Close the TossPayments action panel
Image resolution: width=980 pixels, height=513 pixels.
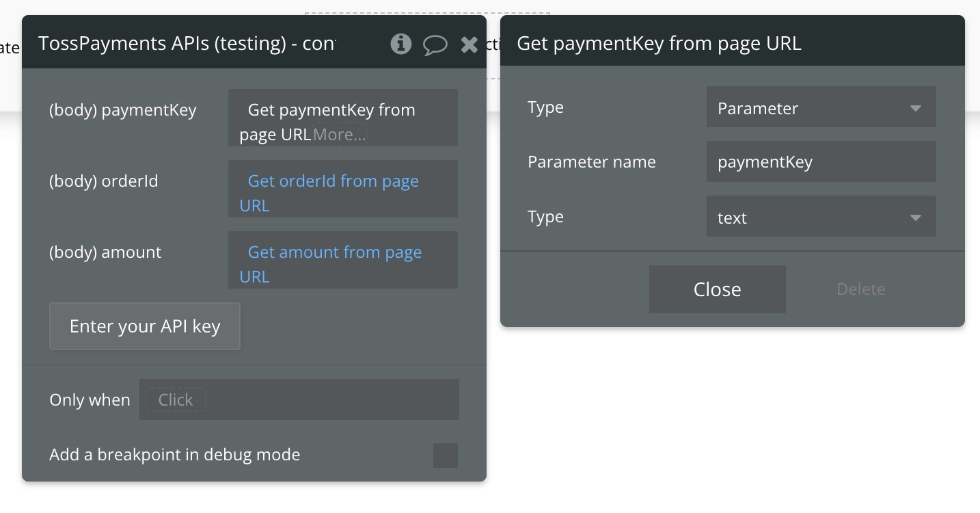469,45
